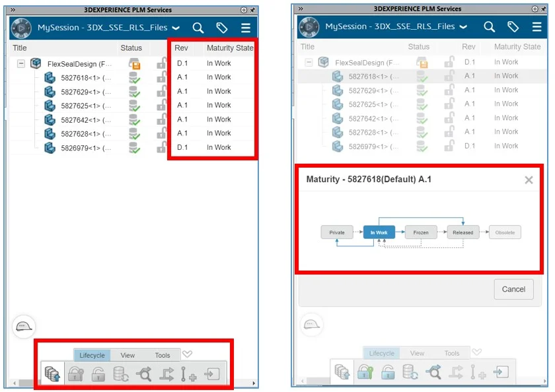Click tag icon in right panel header
Image resolution: width=555 pixels, height=392 pixels.
513,26
